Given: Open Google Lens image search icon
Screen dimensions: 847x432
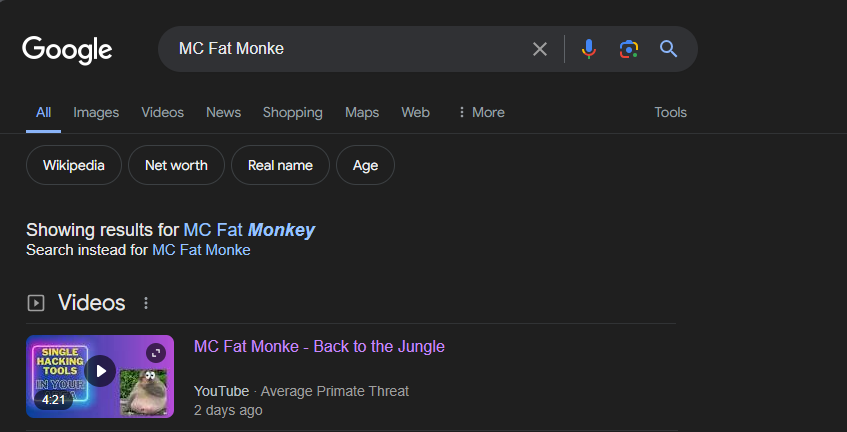Looking at the screenshot, I should click(x=629, y=49).
